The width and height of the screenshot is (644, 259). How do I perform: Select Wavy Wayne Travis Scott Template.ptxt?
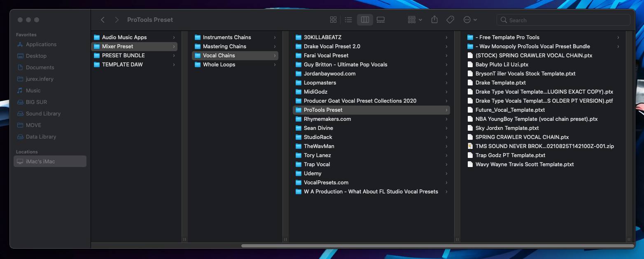point(543,164)
